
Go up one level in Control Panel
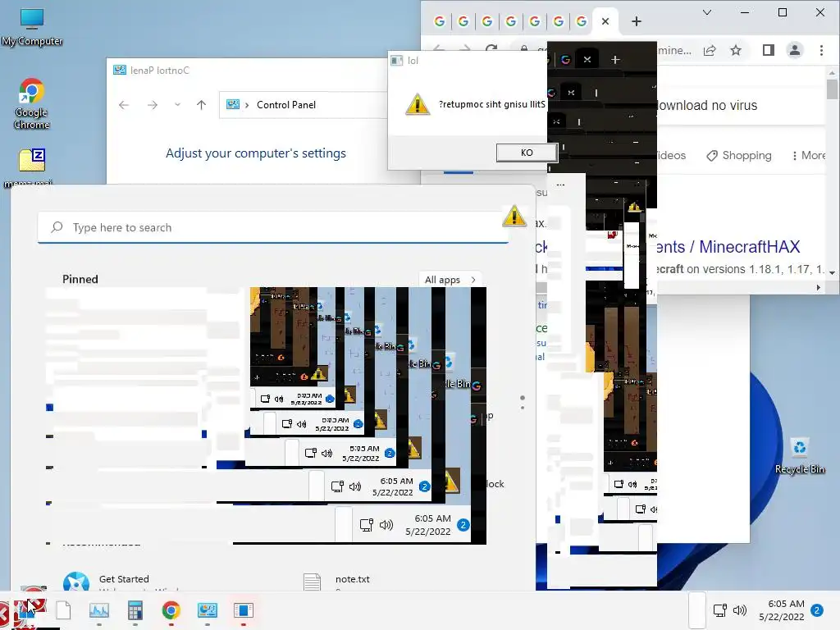(202, 105)
